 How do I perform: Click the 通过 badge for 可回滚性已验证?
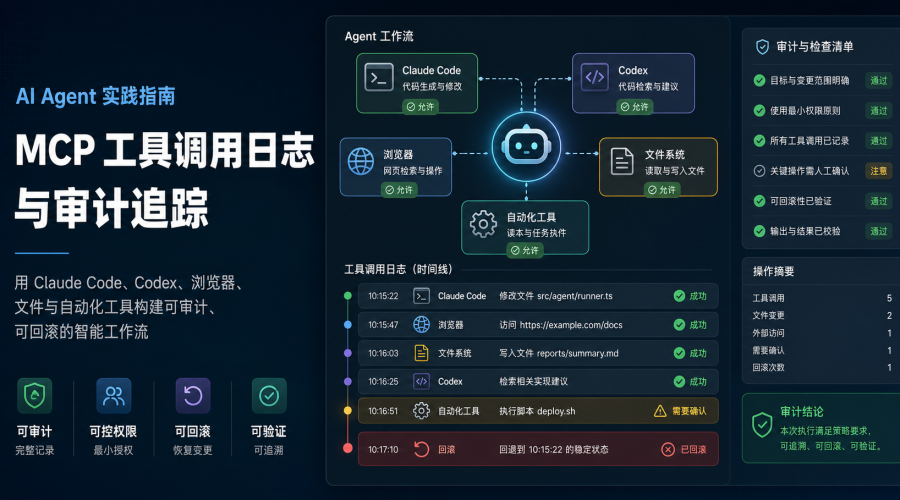click(878, 201)
